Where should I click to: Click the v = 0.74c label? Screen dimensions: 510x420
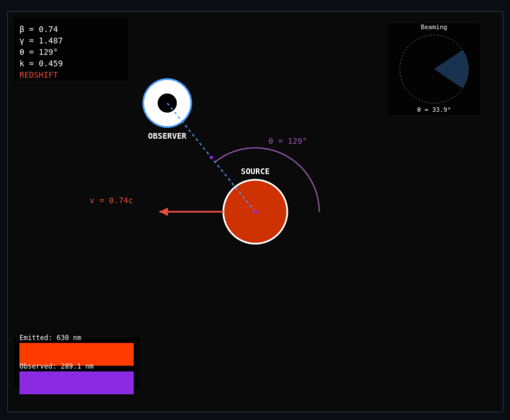coord(111,200)
